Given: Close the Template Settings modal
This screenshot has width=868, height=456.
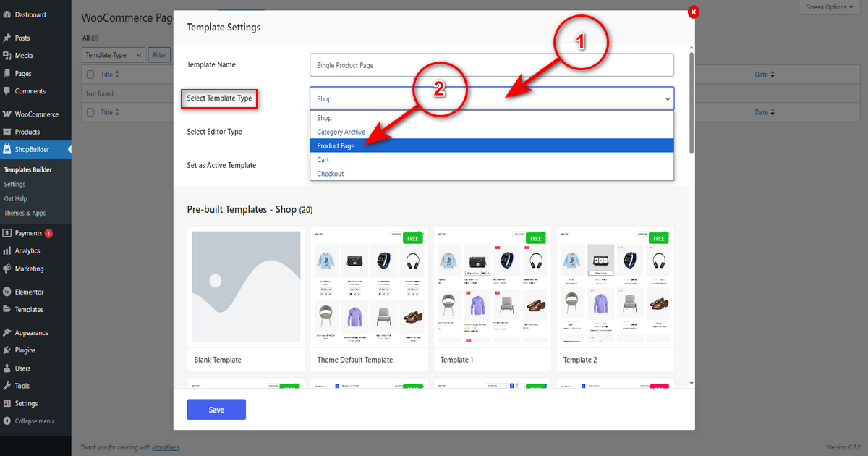Looking at the screenshot, I should click(x=694, y=12).
